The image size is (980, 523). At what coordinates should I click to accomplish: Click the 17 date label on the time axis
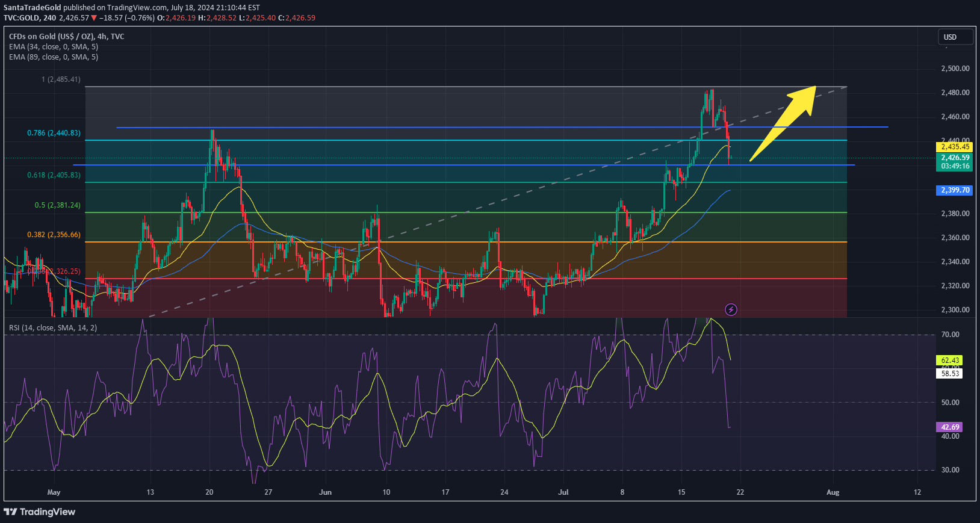pos(445,492)
